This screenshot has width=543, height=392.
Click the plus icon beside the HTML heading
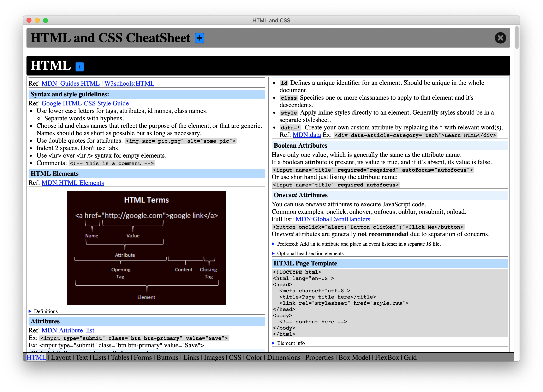[x=79, y=67]
